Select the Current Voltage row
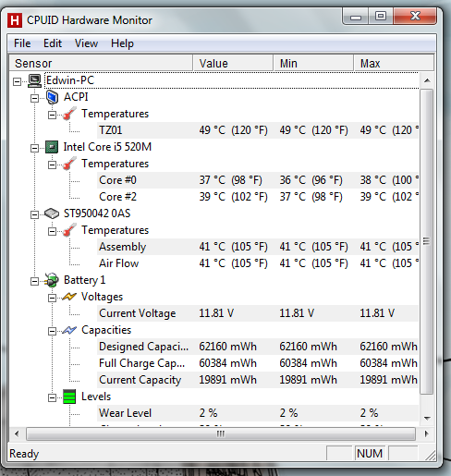The width and height of the screenshot is (451, 476). click(258, 313)
